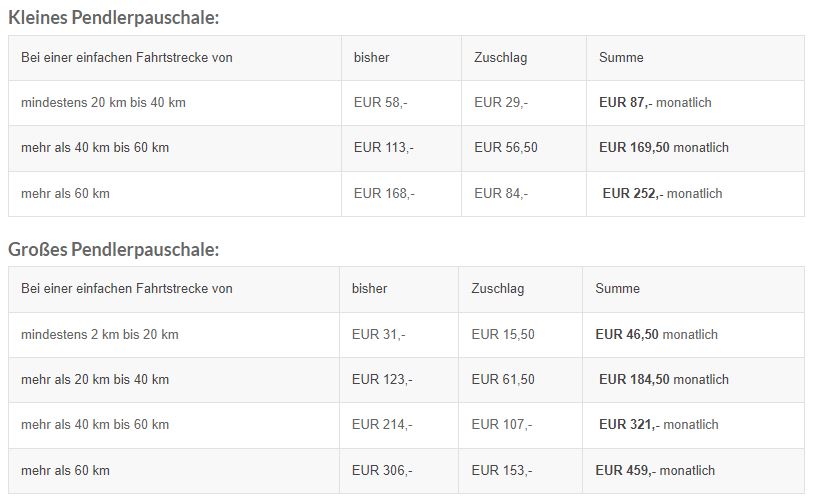Select EUR 321,- monatlich sum

(x=658, y=425)
